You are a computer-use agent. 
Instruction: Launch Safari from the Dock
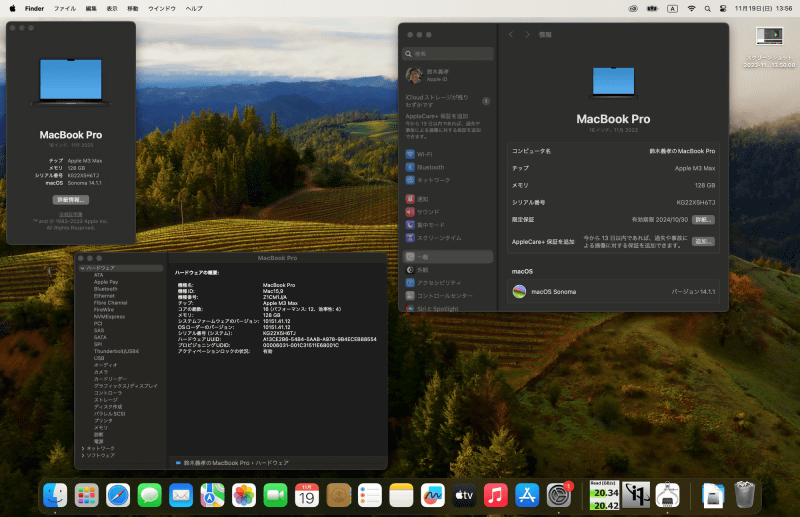118,494
